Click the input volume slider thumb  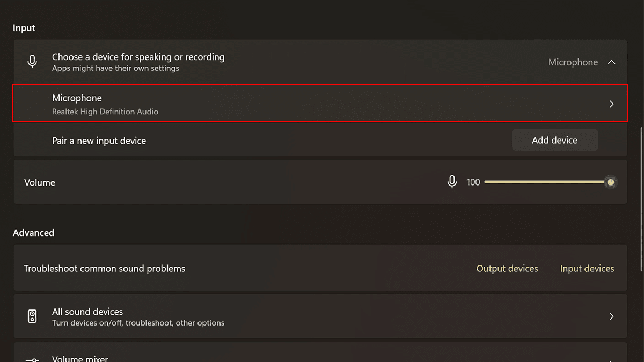pos(610,182)
